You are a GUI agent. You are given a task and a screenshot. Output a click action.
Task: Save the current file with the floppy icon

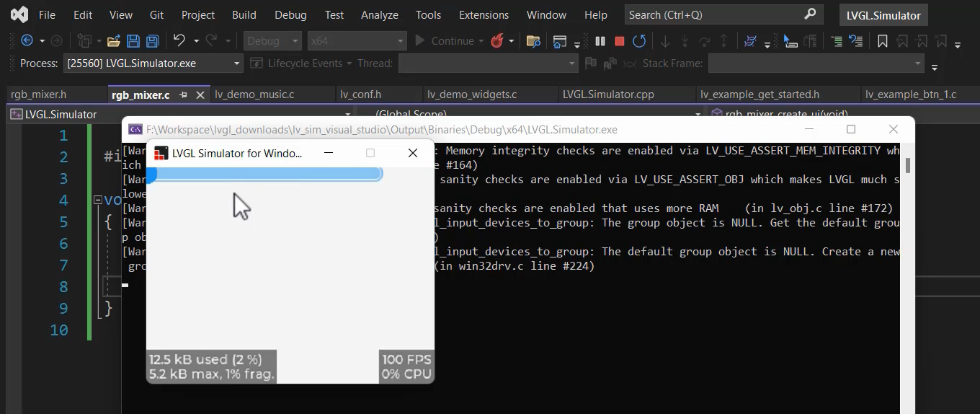[133, 41]
